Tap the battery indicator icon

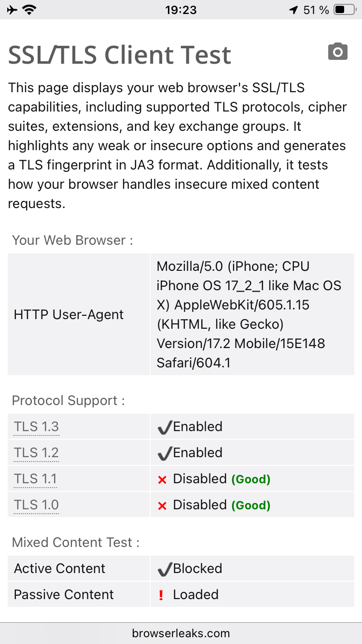pyautogui.click(x=344, y=10)
